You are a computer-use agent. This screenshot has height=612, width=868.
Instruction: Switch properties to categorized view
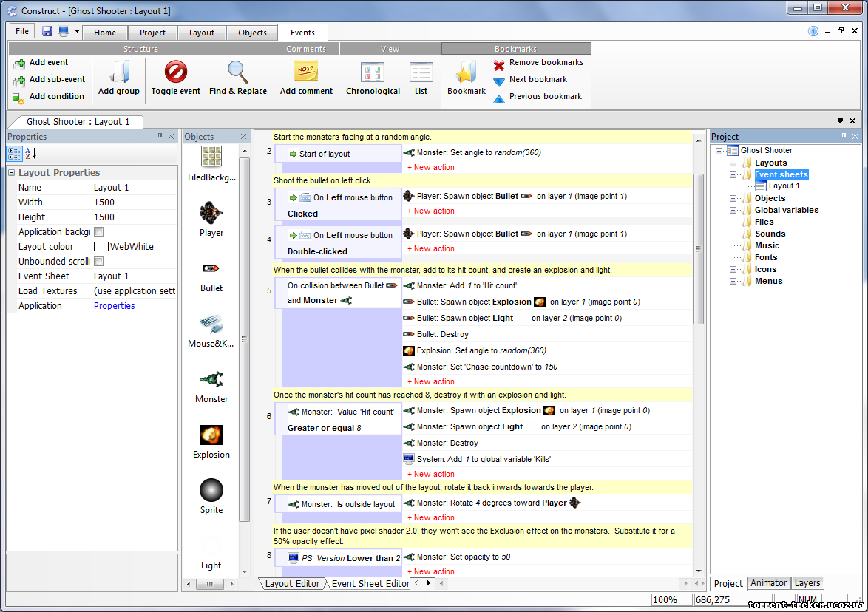tap(14, 154)
